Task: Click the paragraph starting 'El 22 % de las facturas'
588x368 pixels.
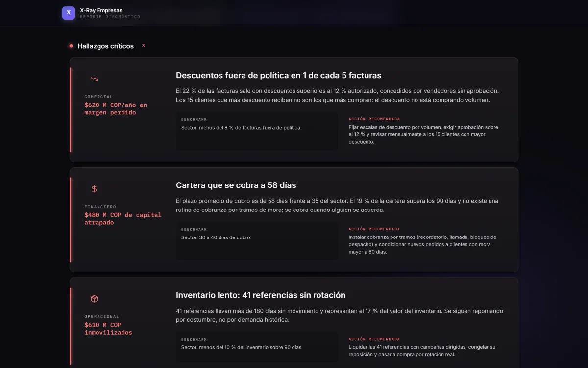Action: coord(337,95)
